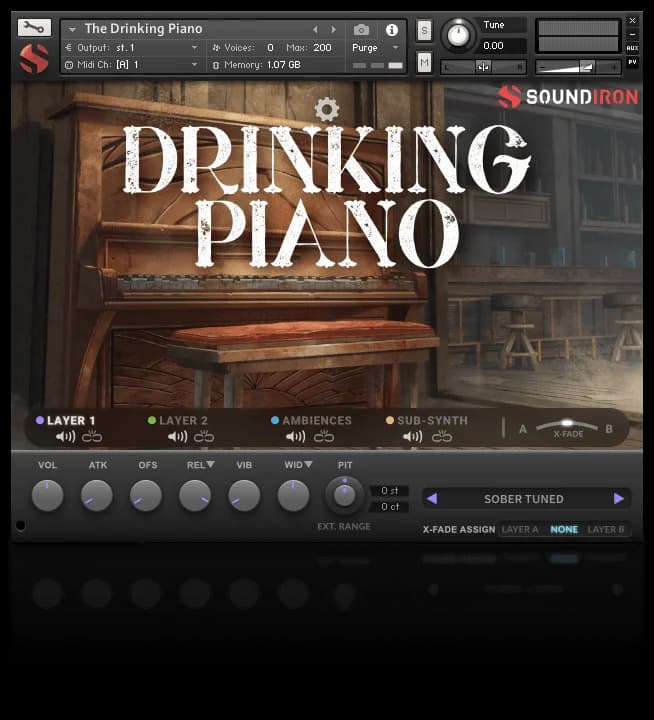Image resolution: width=654 pixels, height=720 pixels.
Task: Open the gear settings icon above title
Action: tap(327, 109)
